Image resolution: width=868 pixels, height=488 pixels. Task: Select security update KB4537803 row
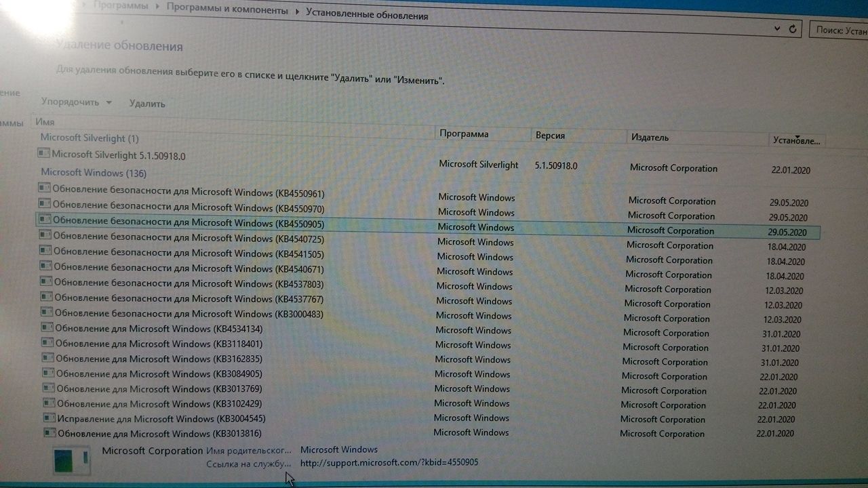(427, 285)
